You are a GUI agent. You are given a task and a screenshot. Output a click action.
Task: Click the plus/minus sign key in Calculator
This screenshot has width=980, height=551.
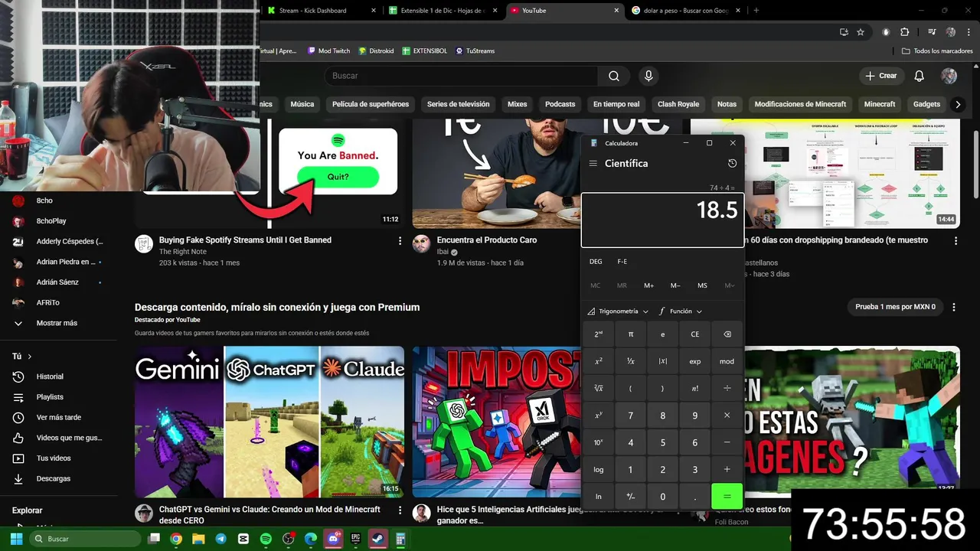pyautogui.click(x=631, y=497)
